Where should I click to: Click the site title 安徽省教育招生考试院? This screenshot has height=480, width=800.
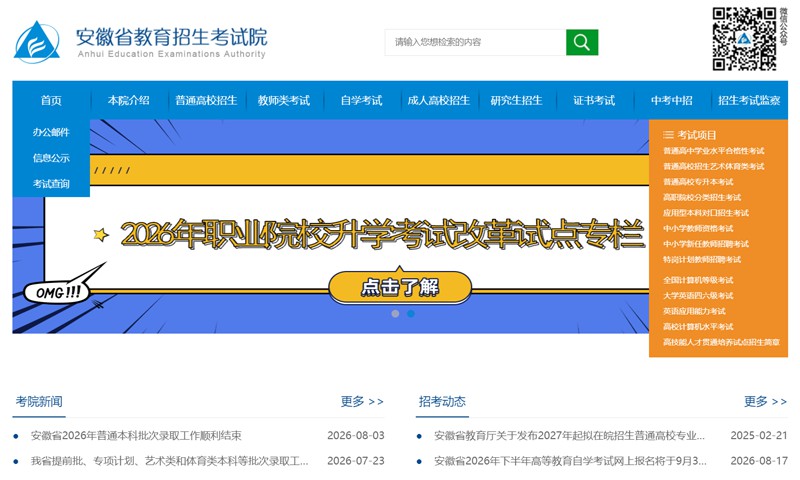[x=171, y=37]
